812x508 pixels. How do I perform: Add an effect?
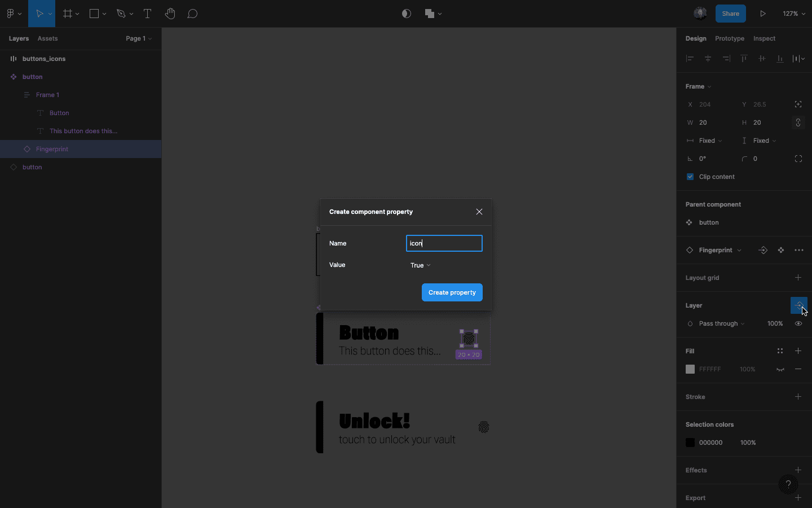798,470
